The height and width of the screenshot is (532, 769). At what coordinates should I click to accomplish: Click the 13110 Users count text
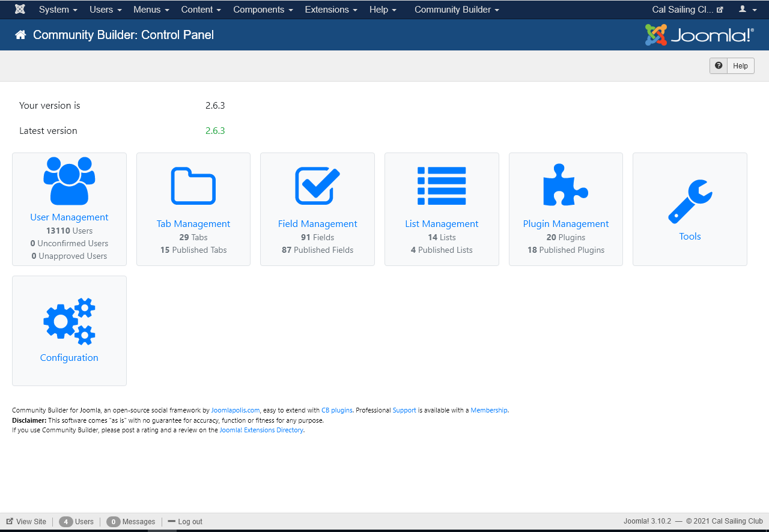click(x=69, y=231)
